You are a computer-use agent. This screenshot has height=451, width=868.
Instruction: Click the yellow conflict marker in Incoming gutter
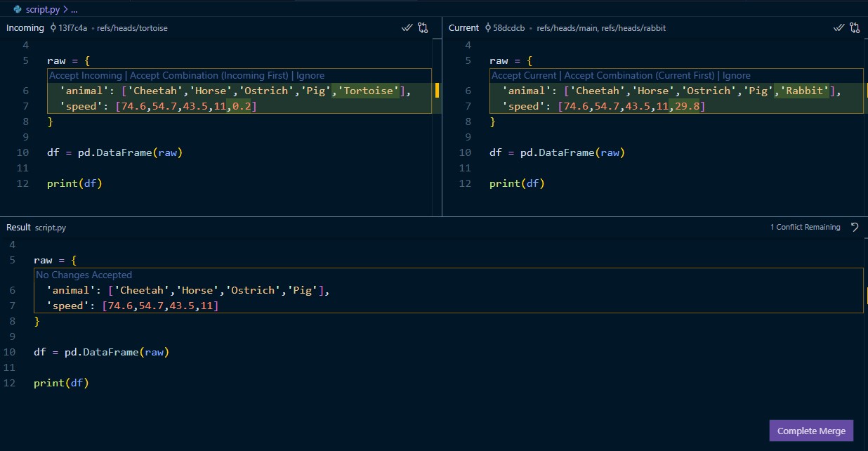click(x=437, y=91)
